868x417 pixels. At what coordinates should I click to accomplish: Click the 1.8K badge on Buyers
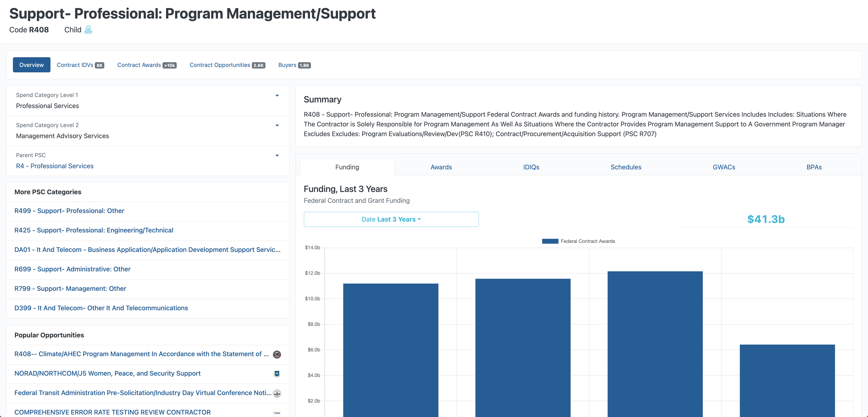[304, 65]
